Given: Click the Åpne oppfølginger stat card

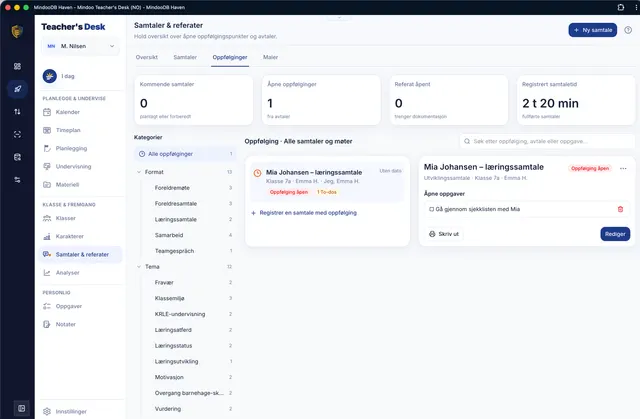Looking at the screenshot, I should pos(321,100).
